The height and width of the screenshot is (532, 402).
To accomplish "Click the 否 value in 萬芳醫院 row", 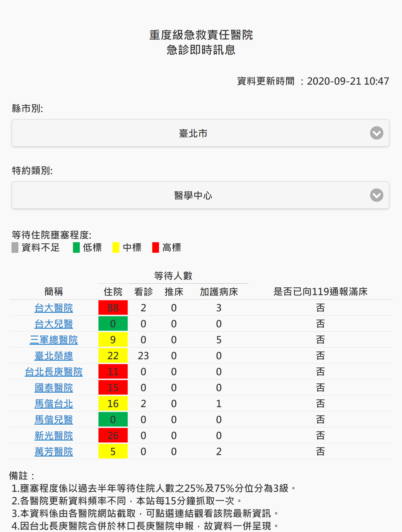I will (320, 452).
